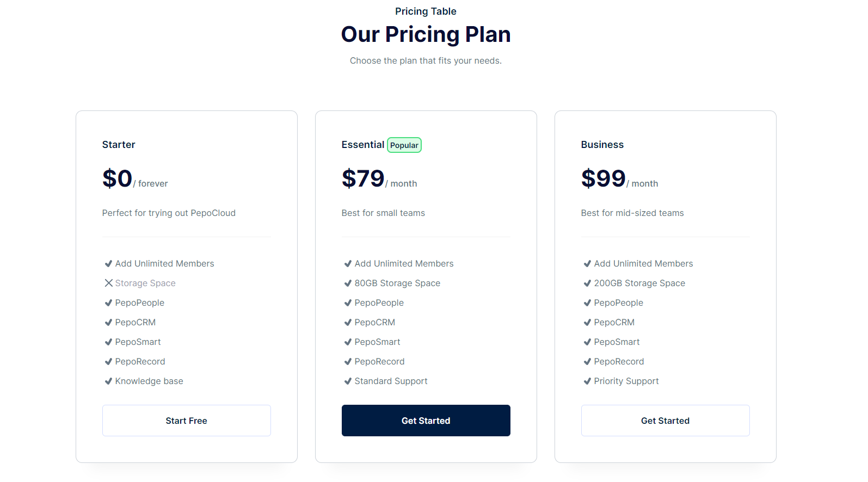Toggle the Popular badge on Essential plan

point(404,145)
